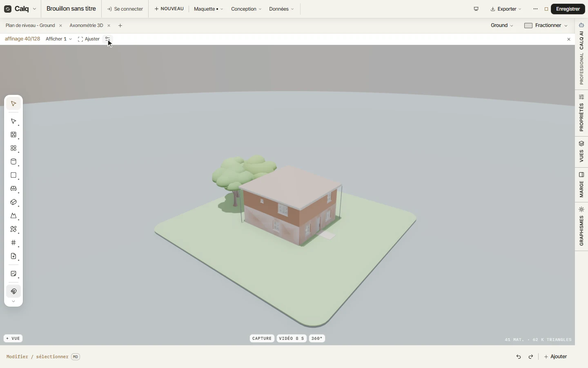Click the NOUVEAU button

tap(169, 9)
